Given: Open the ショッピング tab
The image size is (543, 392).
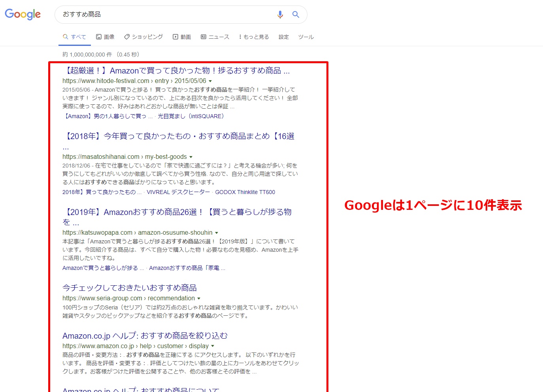Looking at the screenshot, I should 143,37.
